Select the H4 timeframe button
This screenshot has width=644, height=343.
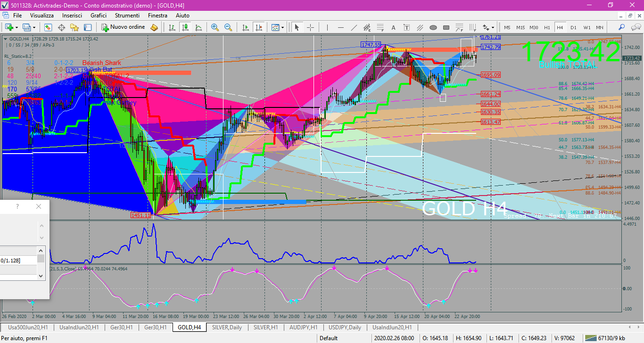tap(560, 27)
